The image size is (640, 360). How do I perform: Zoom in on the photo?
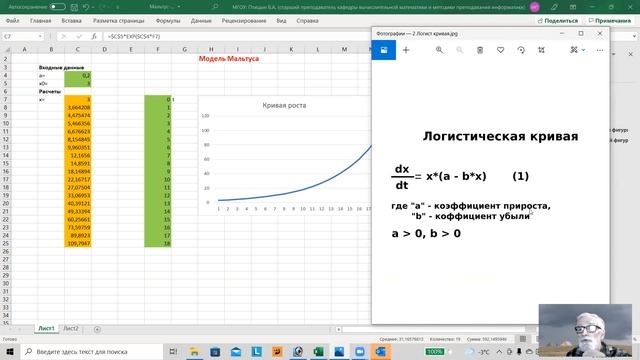point(439,50)
